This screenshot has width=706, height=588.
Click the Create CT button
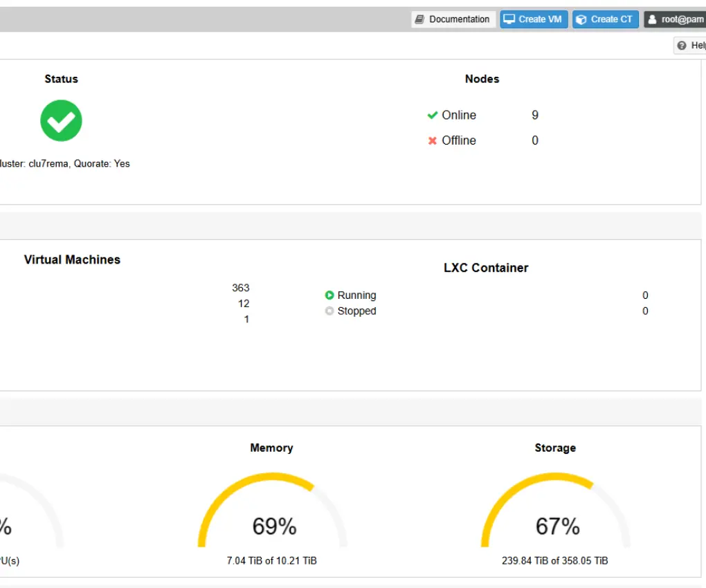(606, 19)
